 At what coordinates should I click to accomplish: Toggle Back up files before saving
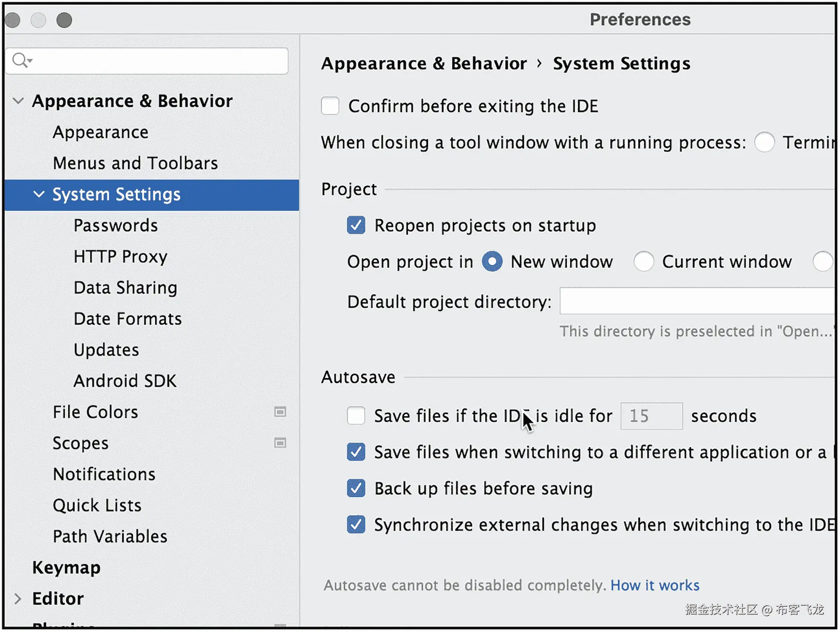click(x=356, y=488)
